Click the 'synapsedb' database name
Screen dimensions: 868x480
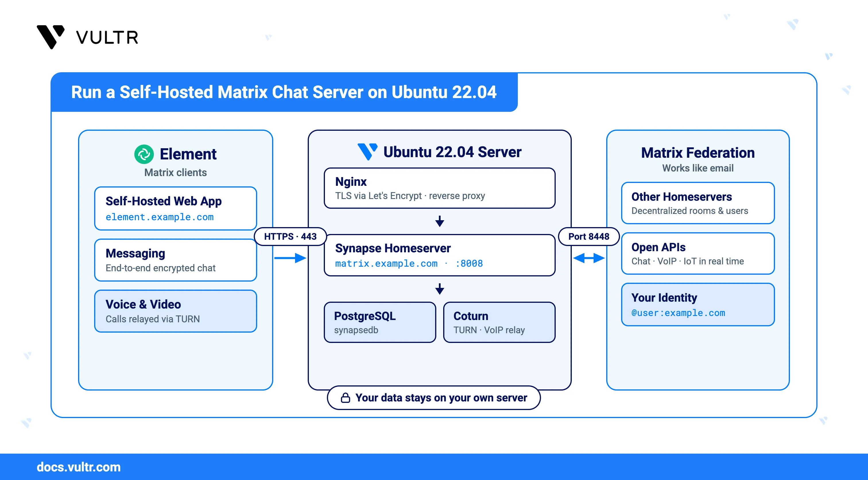(356, 330)
